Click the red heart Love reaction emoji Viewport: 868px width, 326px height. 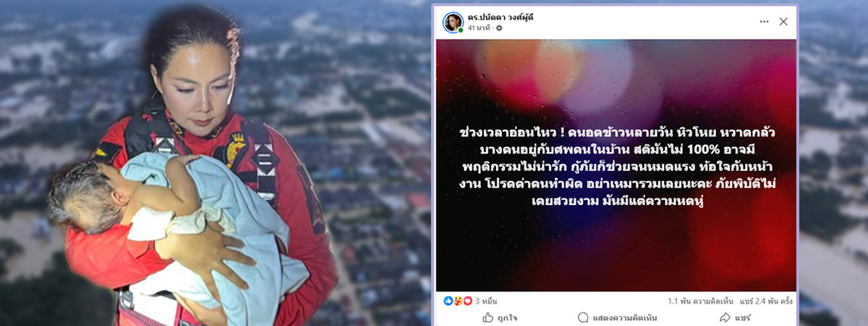[467, 301]
